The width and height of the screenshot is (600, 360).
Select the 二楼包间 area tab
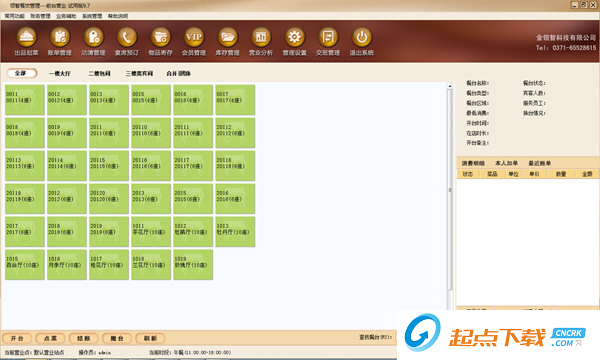(99, 73)
